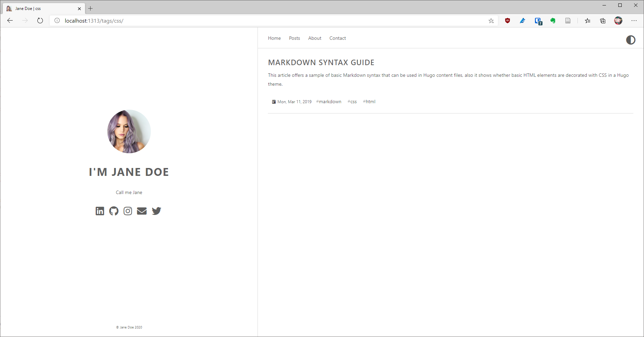Follow the #css tag link
Image resolution: width=644 pixels, height=337 pixels.
click(x=352, y=101)
